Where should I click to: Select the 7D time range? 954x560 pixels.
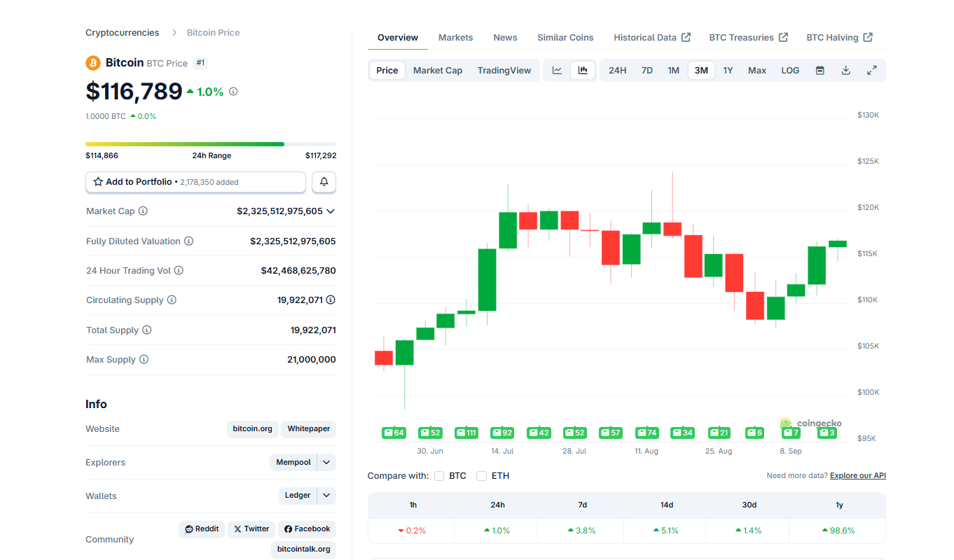tap(647, 71)
